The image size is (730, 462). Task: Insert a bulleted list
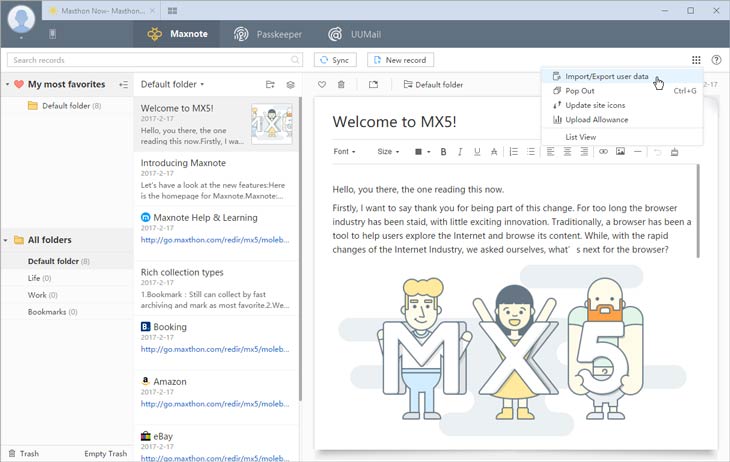[531, 151]
